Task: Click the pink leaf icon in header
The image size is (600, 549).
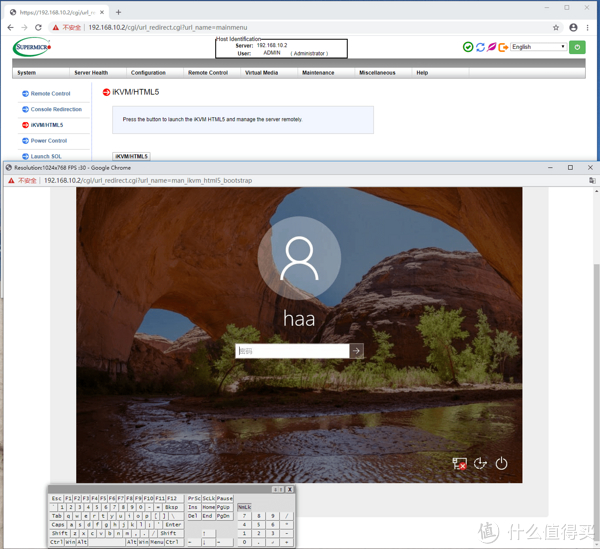Action: [x=491, y=47]
